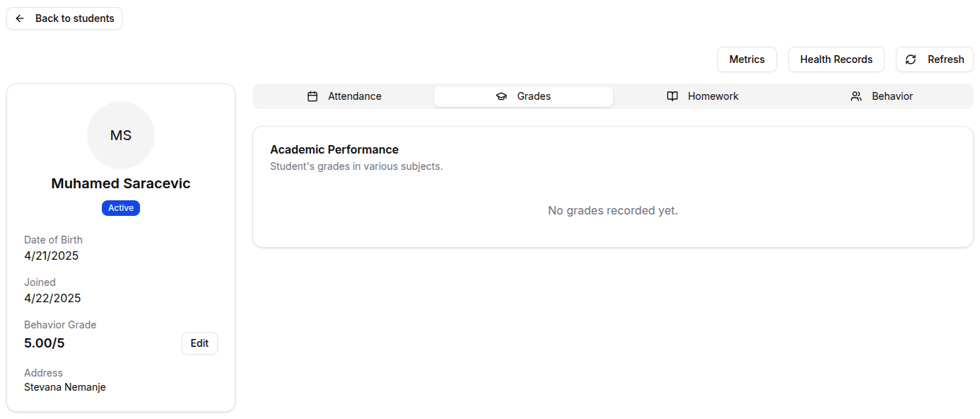The image size is (980, 419).
Task: Click the circular refresh arrows icon
Action: (x=911, y=59)
